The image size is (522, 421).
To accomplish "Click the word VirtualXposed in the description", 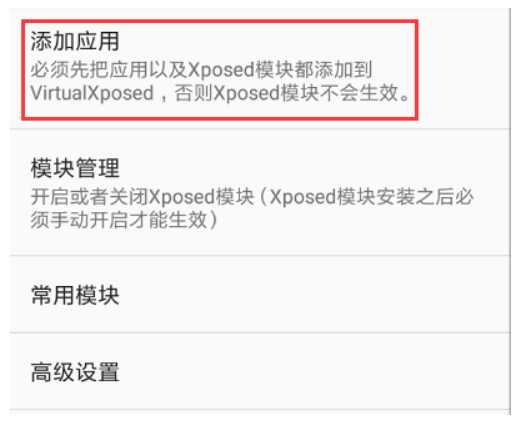I will pos(92,93).
